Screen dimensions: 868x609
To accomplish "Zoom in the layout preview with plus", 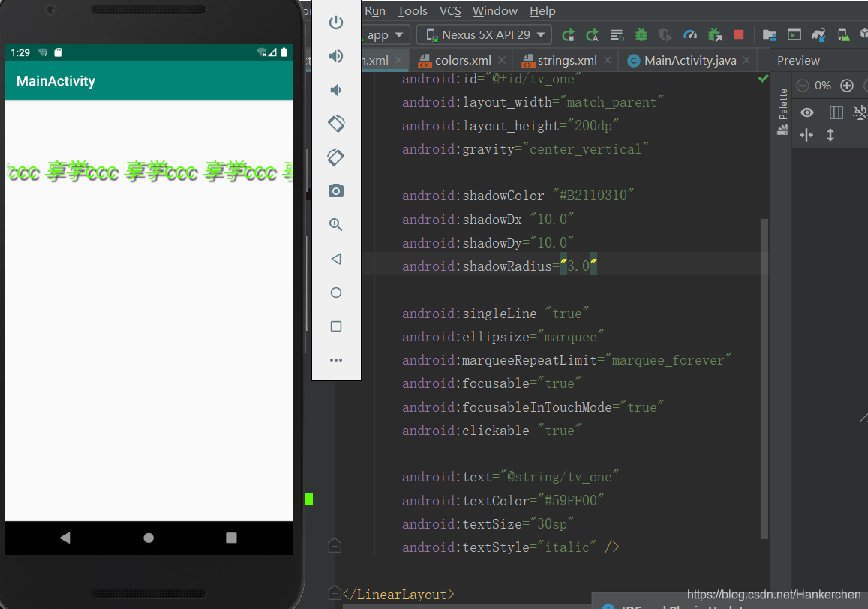I will (x=847, y=85).
